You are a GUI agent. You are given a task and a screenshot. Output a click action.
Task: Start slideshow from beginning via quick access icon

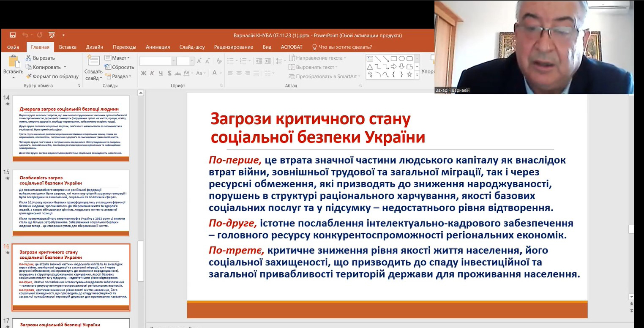click(52, 35)
